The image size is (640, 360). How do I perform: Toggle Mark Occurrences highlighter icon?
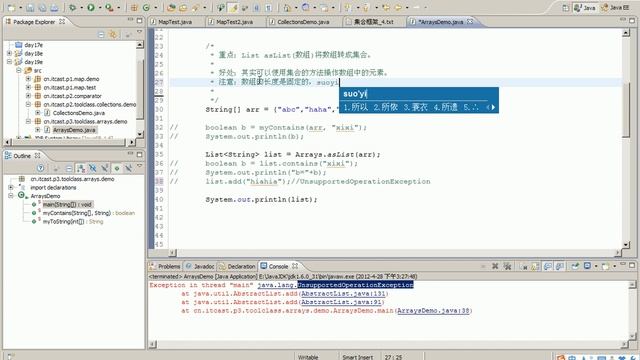233,7
